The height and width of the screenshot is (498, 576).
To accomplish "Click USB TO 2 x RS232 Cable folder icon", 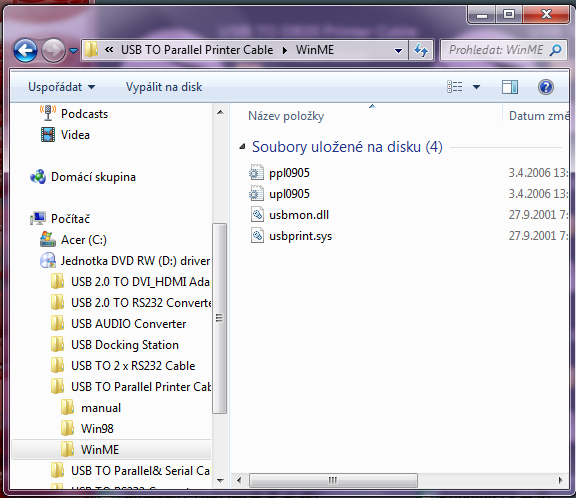I will click(58, 365).
